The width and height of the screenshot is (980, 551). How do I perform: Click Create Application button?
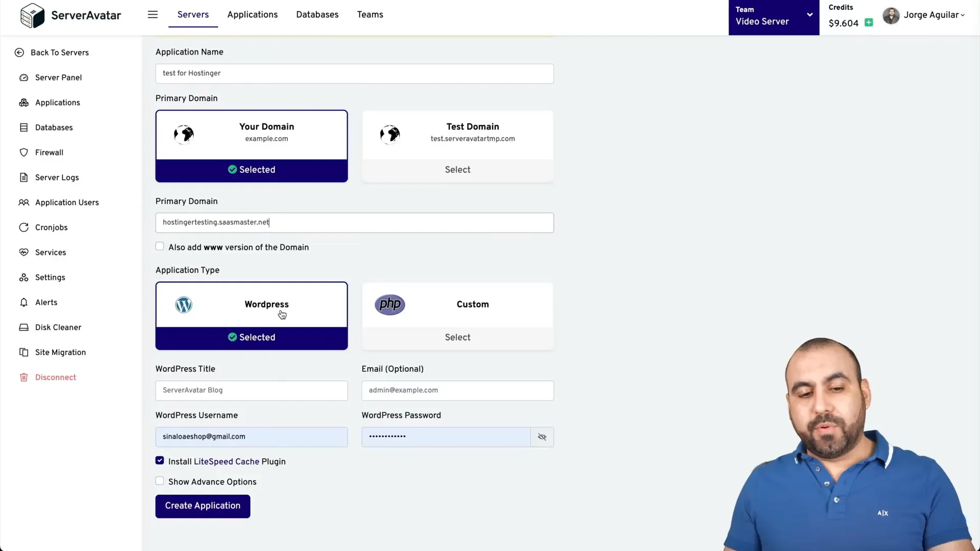pos(203,506)
